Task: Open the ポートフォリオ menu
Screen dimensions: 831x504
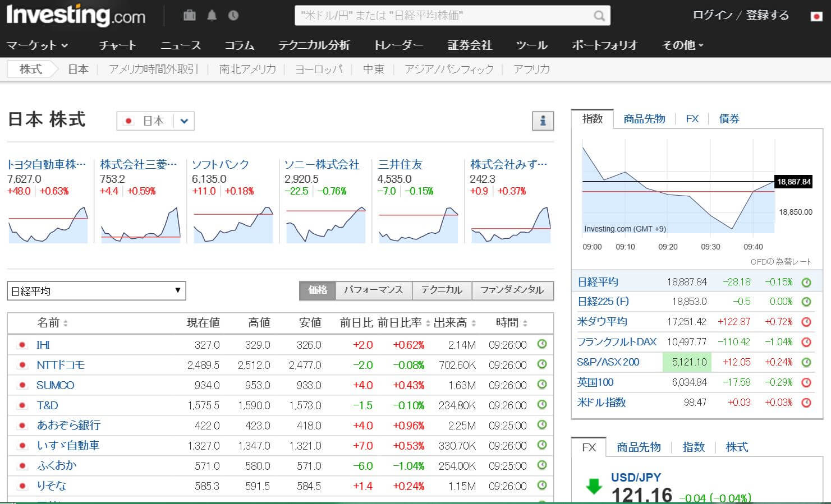Action: click(x=605, y=45)
